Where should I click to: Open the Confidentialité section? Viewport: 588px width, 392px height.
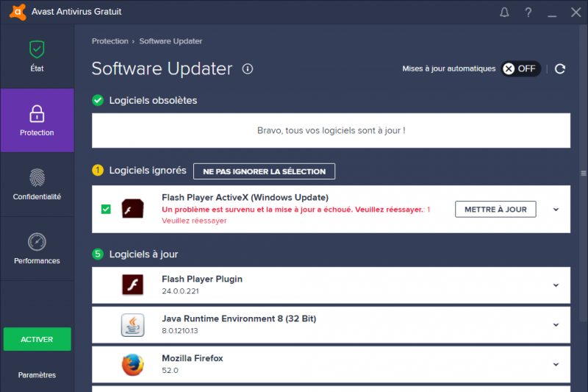(x=37, y=185)
